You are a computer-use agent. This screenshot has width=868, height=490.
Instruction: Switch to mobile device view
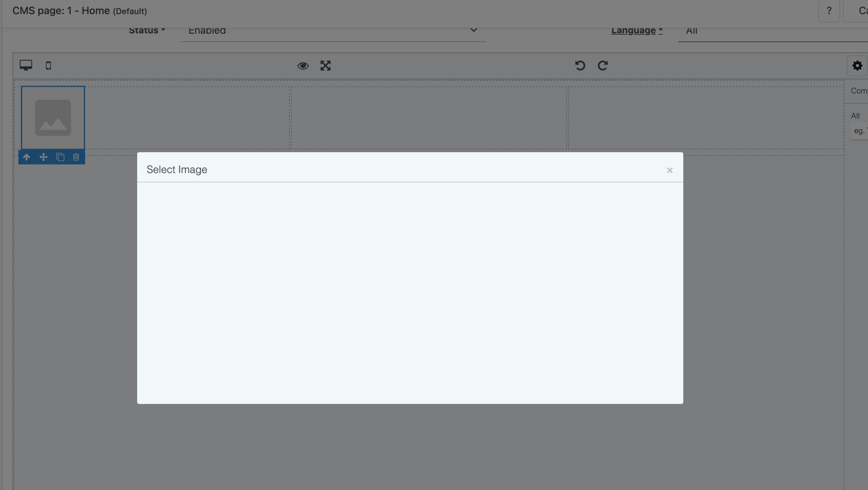pos(48,66)
